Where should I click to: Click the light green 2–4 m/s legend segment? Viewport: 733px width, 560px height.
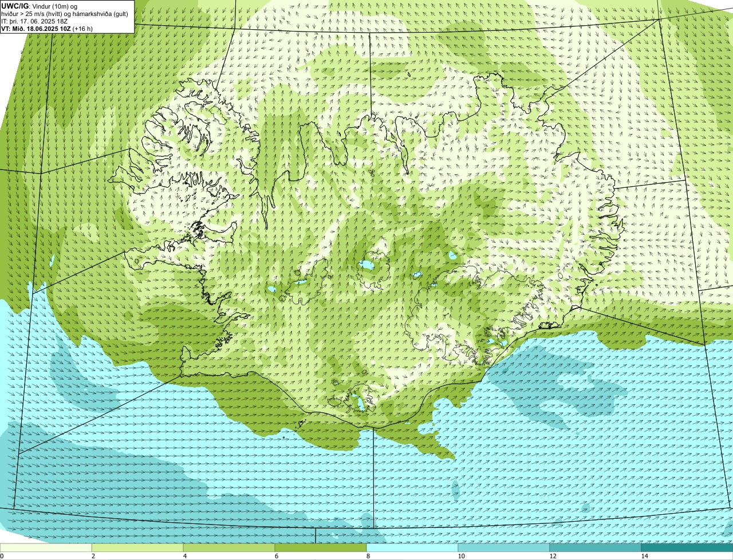(137, 547)
